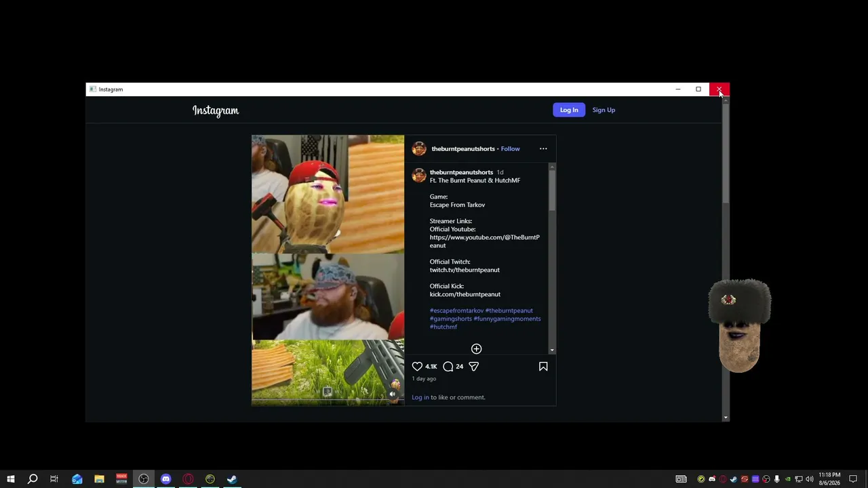The image size is (868, 488).
Task: Click the youtube.com/@TheBurntPeanut URL text
Action: (x=485, y=241)
